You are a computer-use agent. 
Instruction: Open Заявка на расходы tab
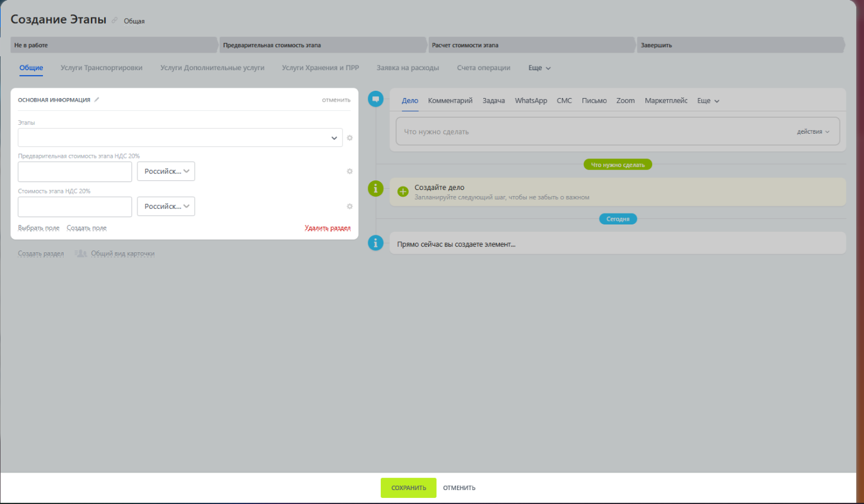[x=408, y=68]
